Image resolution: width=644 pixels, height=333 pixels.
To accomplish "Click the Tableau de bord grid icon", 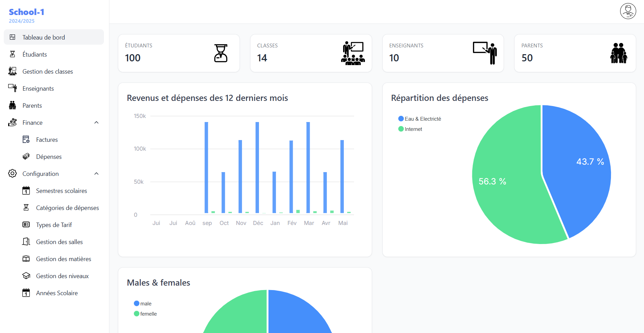I will pos(13,37).
